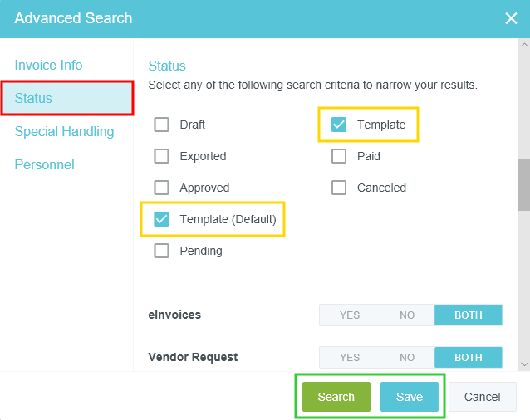530x420 pixels.
Task: Set eInvoices filter to NO
Action: click(x=407, y=315)
